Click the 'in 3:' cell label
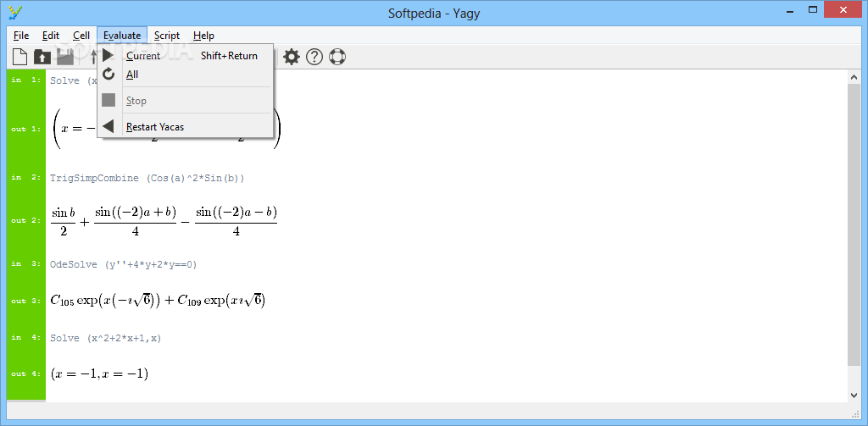868x426 pixels. (26, 264)
